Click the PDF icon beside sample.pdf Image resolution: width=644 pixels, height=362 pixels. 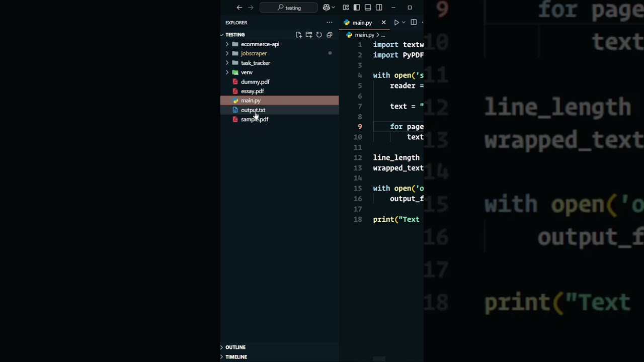click(235, 120)
